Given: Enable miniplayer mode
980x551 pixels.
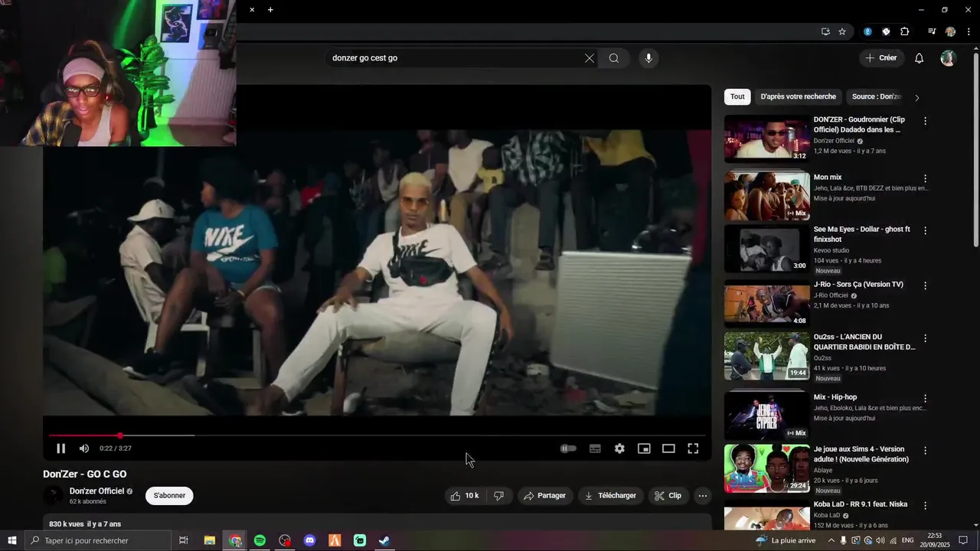Looking at the screenshot, I should point(644,448).
